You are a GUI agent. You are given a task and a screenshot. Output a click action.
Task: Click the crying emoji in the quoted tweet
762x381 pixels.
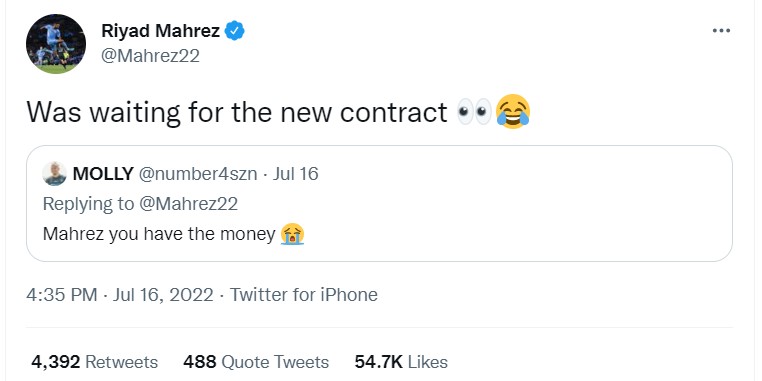pos(292,234)
